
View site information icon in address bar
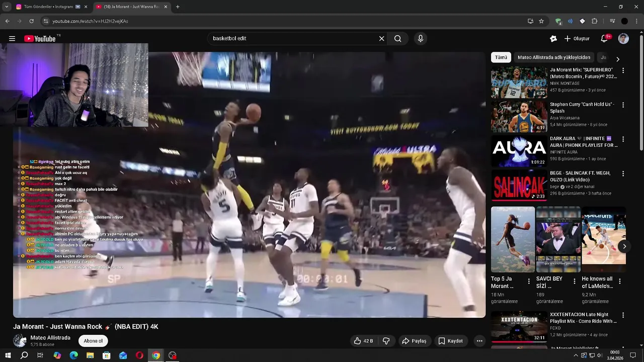pyautogui.click(x=45, y=21)
